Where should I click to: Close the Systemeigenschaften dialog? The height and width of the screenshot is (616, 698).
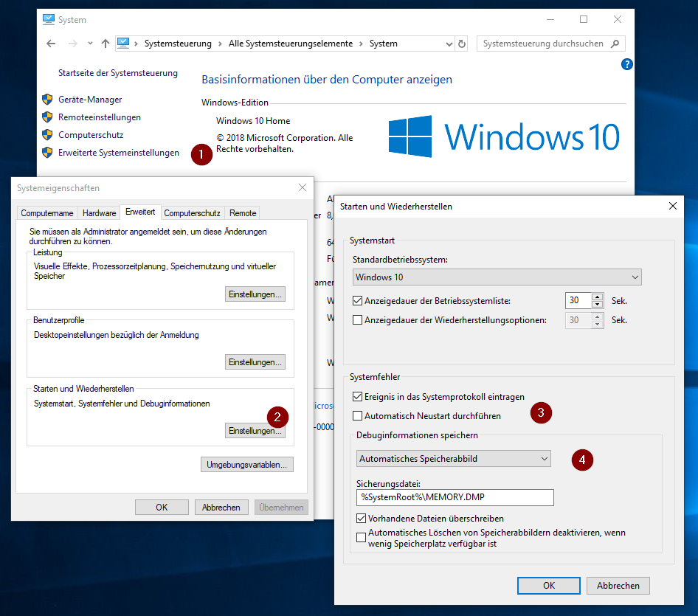[303, 188]
